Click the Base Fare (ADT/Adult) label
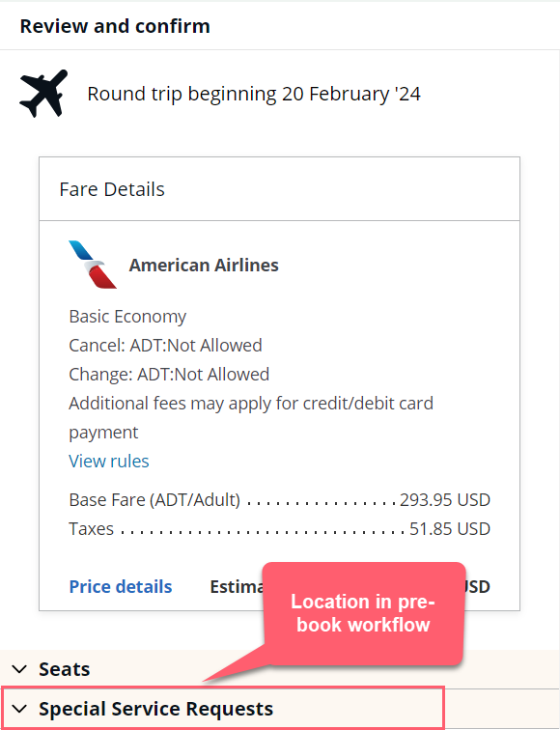Image resolution: width=560 pixels, height=730 pixels. point(154,500)
